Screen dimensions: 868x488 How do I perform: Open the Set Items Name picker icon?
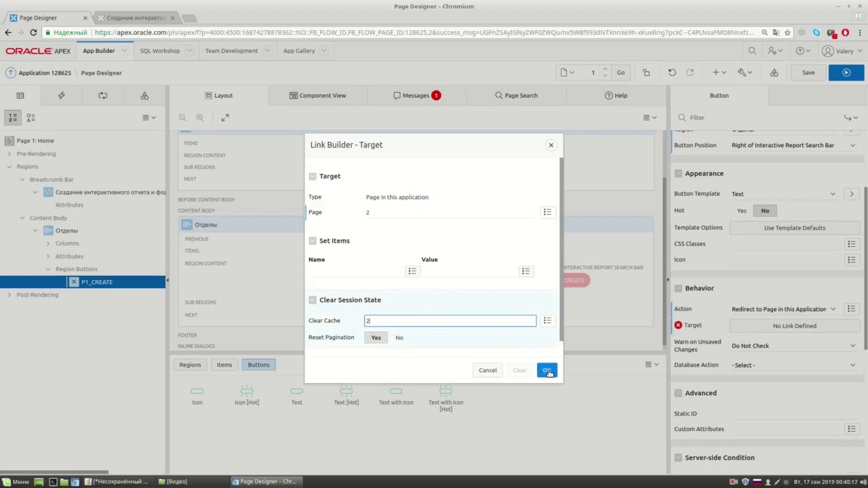point(412,271)
